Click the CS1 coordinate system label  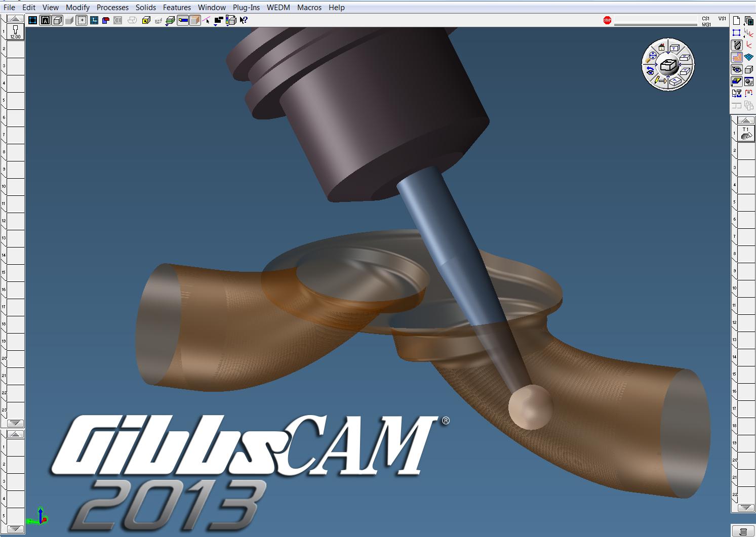click(x=705, y=19)
